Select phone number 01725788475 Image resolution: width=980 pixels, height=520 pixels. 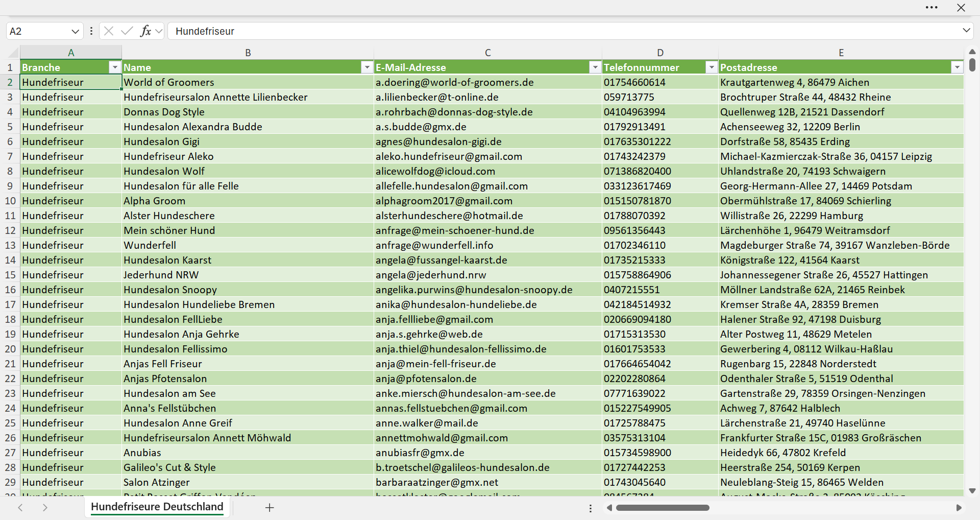[660, 423]
